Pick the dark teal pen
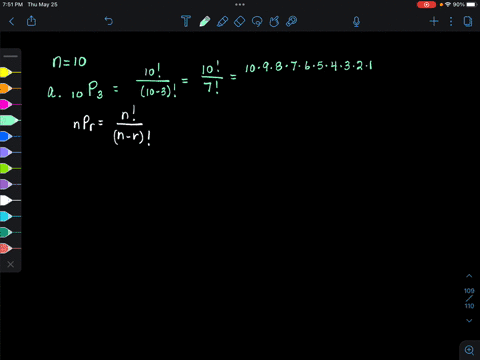480x360 pixels. (x=10, y=232)
